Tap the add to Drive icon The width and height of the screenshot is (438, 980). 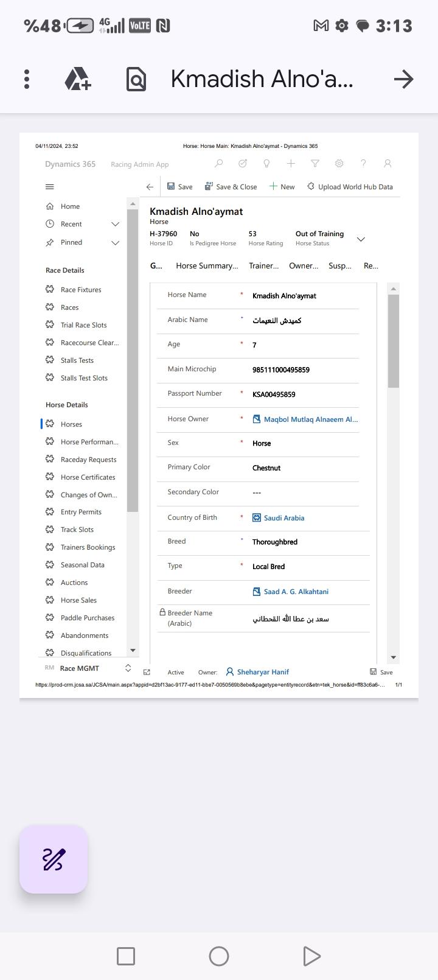(78, 79)
